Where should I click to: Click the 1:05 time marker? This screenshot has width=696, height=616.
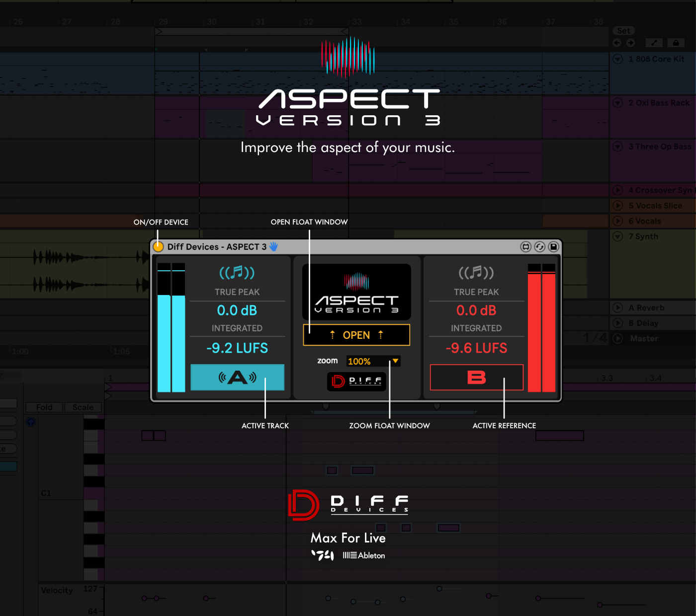pyautogui.click(x=121, y=352)
